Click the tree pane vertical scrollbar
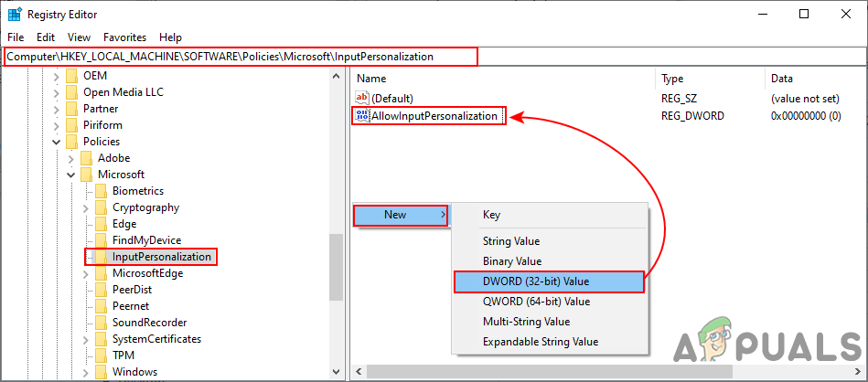The image size is (868, 382). 336,274
